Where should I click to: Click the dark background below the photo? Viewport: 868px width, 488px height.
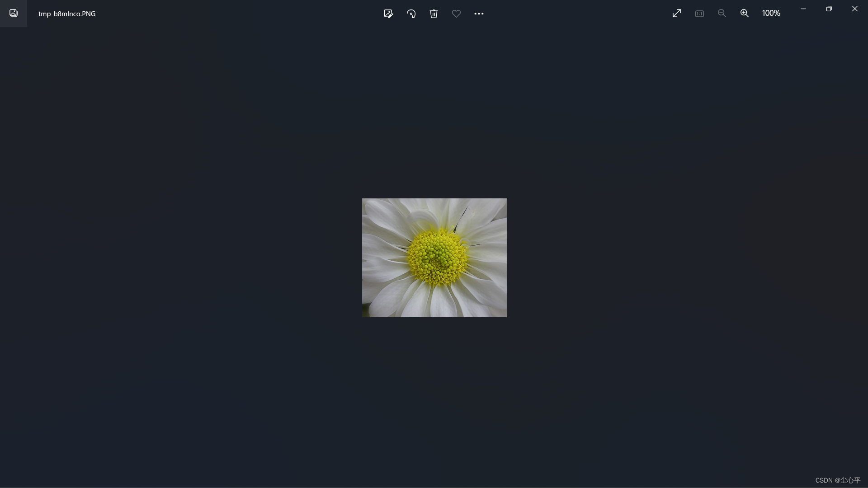click(434, 398)
